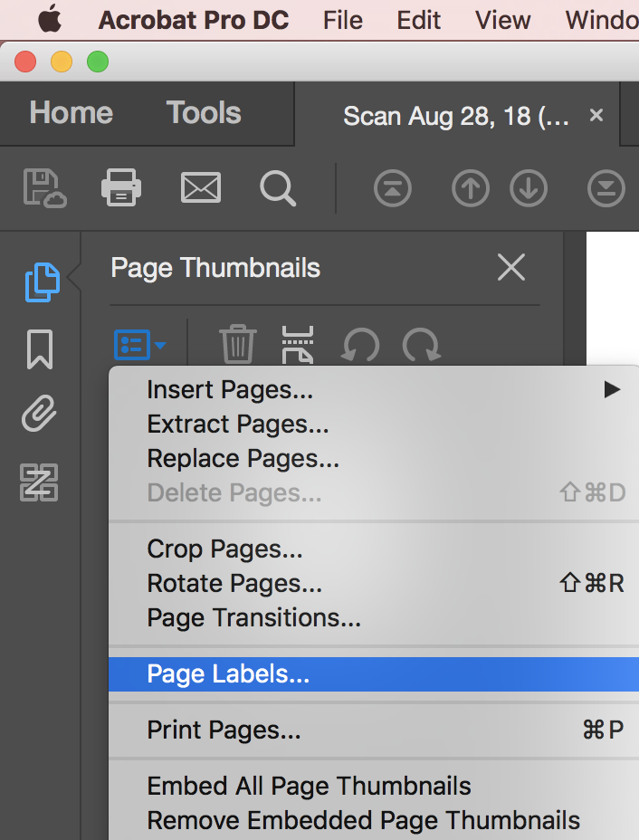Image resolution: width=639 pixels, height=840 pixels.
Task: Switch to the Tools tab
Action: [204, 113]
